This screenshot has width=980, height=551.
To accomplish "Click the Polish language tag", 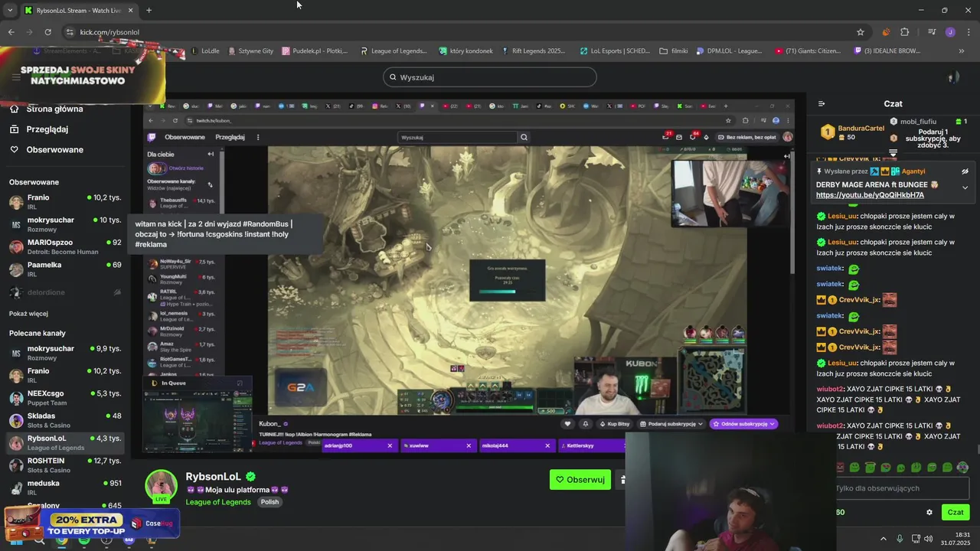I will [x=269, y=502].
